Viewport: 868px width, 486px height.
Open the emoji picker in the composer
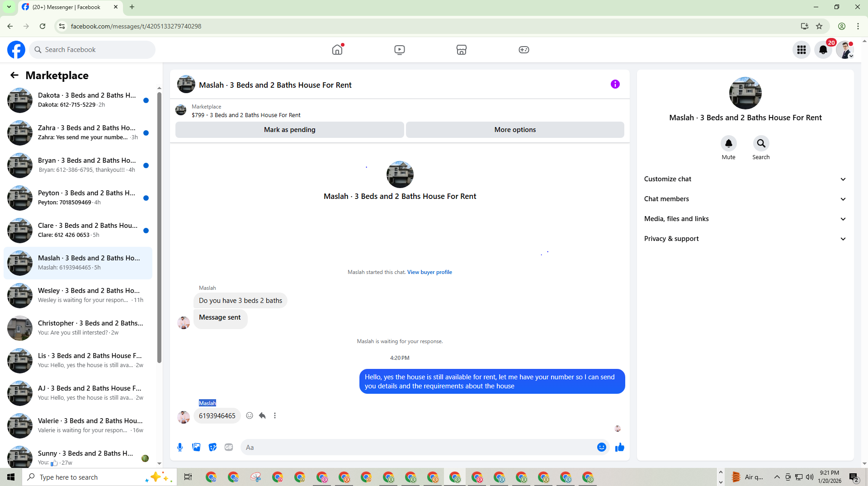602,447
